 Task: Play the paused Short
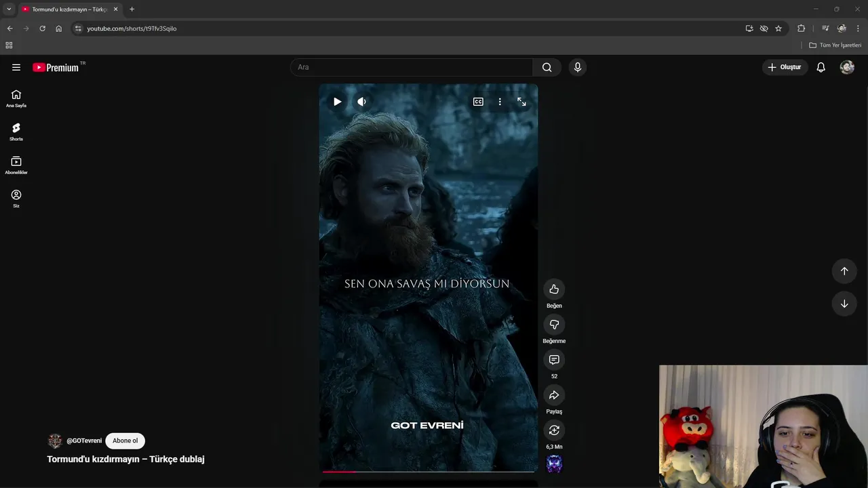(x=337, y=102)
